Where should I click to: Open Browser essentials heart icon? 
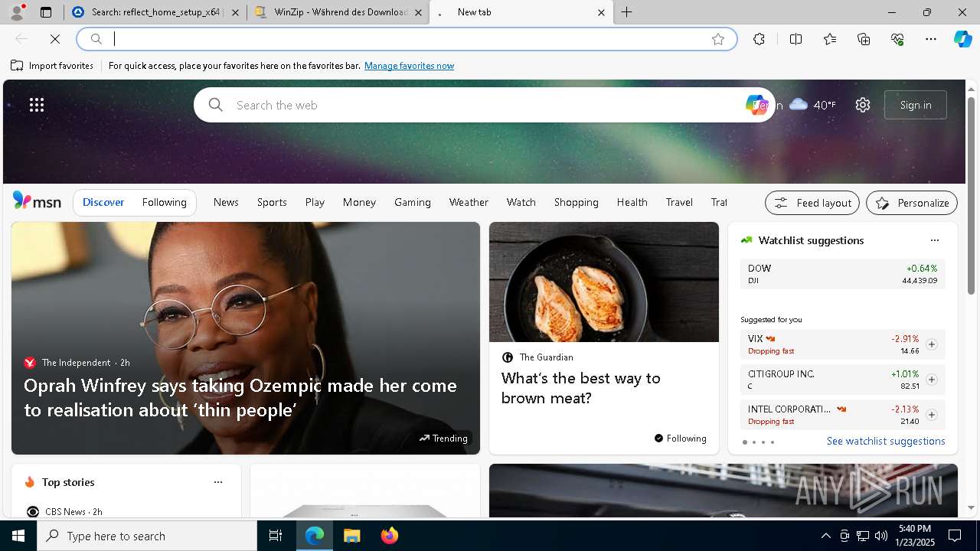tap(897, 39)
